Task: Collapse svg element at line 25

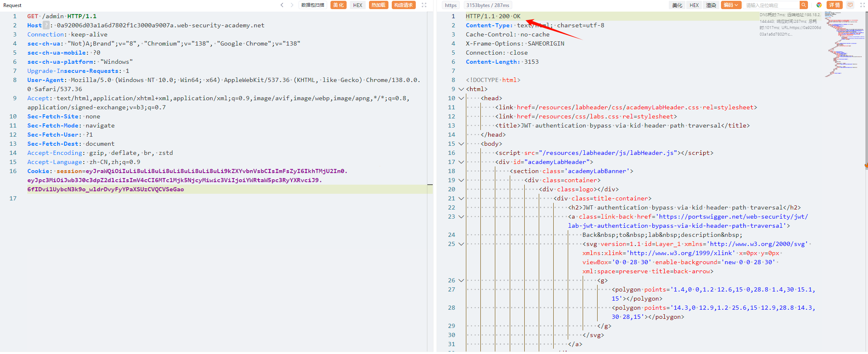Action: pyautogui.click(x=461, y=244)
